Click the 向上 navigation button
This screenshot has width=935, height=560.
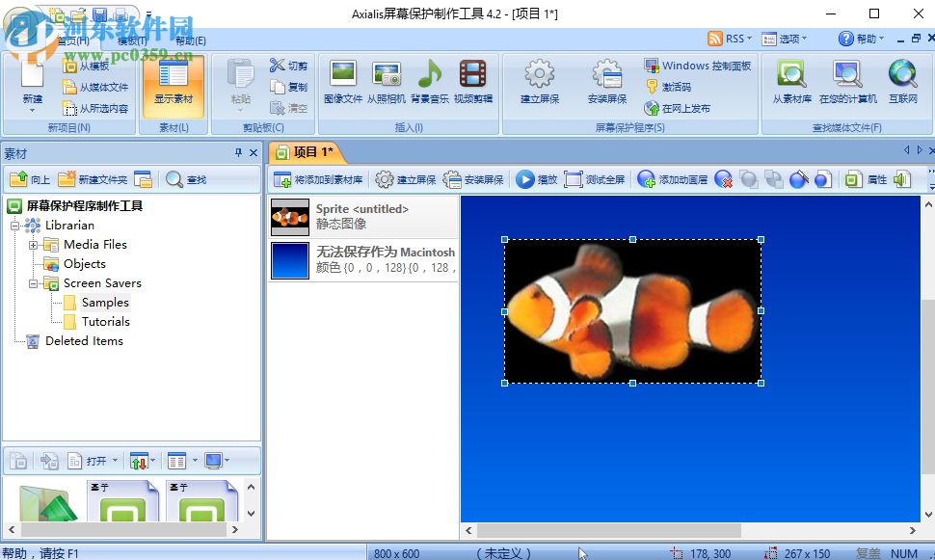point(25,179)
